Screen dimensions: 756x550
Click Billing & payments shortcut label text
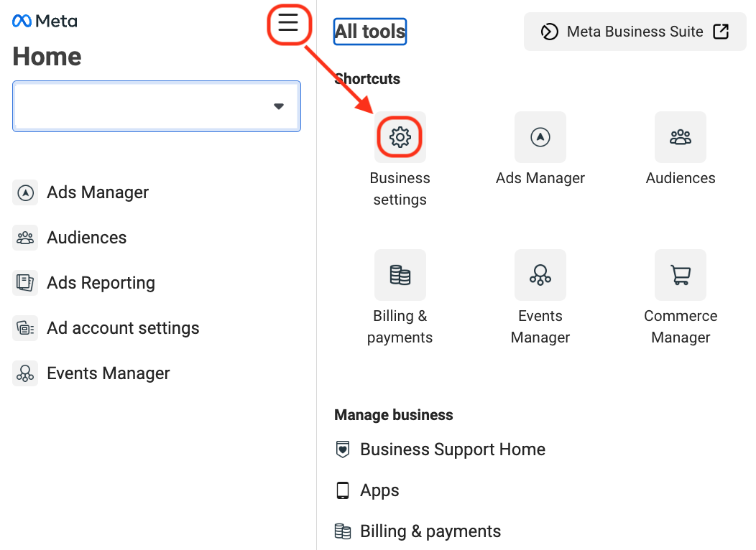point(400,327)
